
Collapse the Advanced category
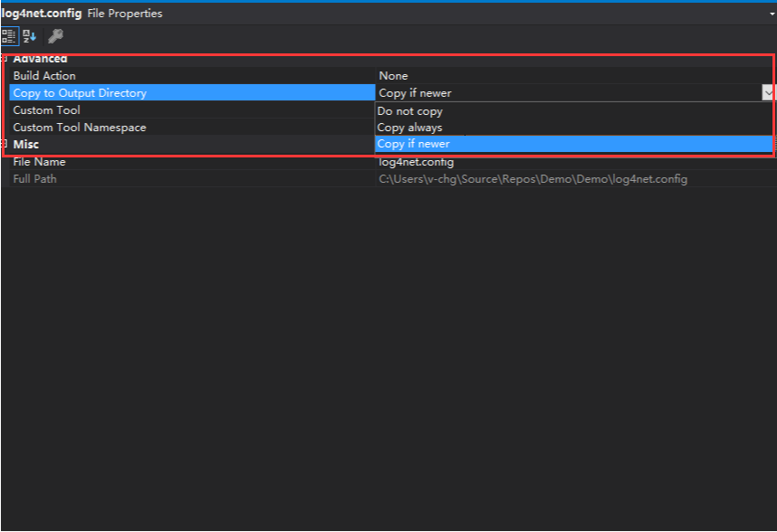(5, 58)
